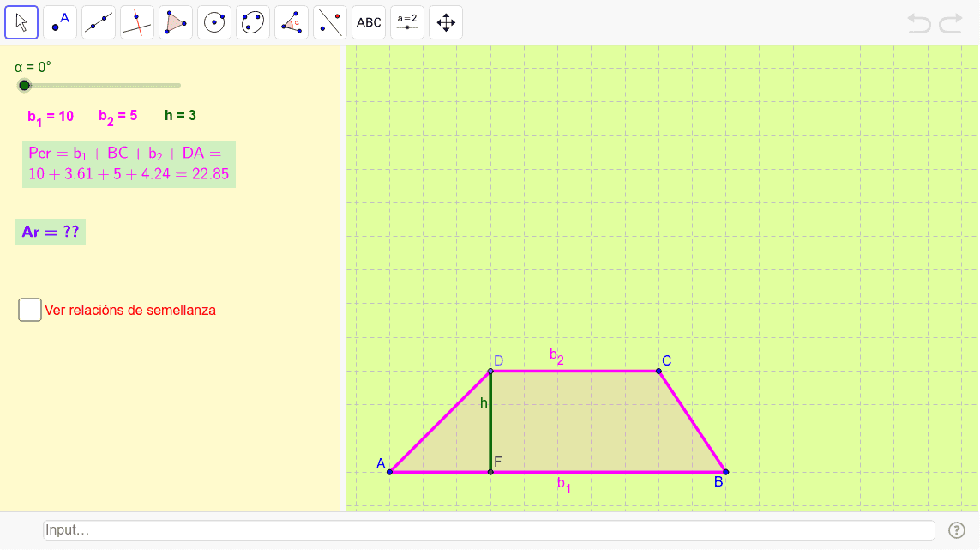Image resolution: width=980 pixels, height=550 pixels.
Task: Click point F at the height's foot
Action: pos(490,472)
